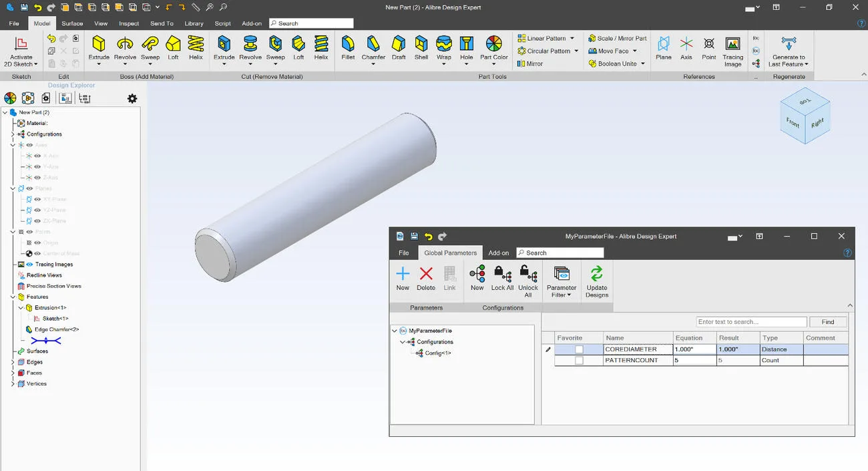Viewport: 868px width, 471px height.
Task: Click the Equation cell for PATTERNCOUNT
Action: tap(694, 360)
